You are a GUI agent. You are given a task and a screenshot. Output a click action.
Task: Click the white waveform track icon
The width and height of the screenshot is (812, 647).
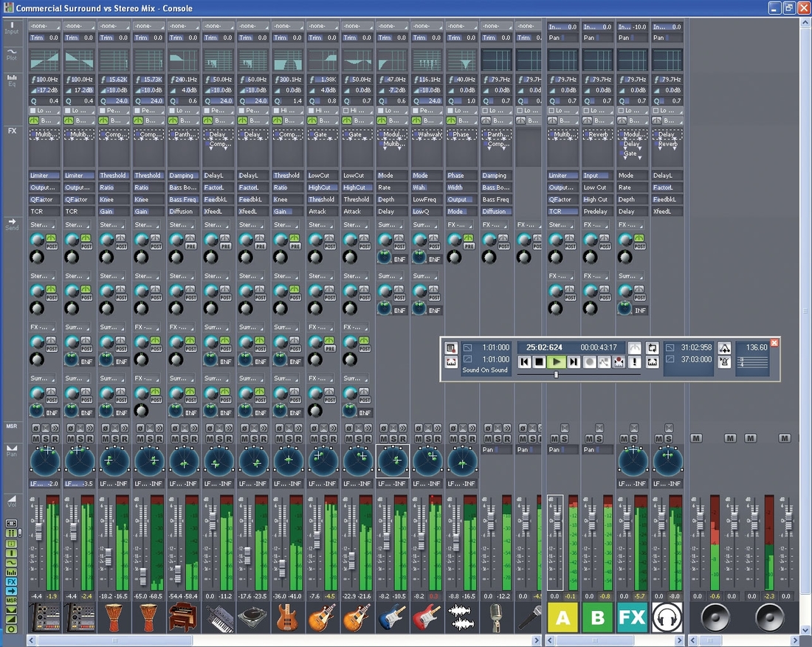pos(461,617)
